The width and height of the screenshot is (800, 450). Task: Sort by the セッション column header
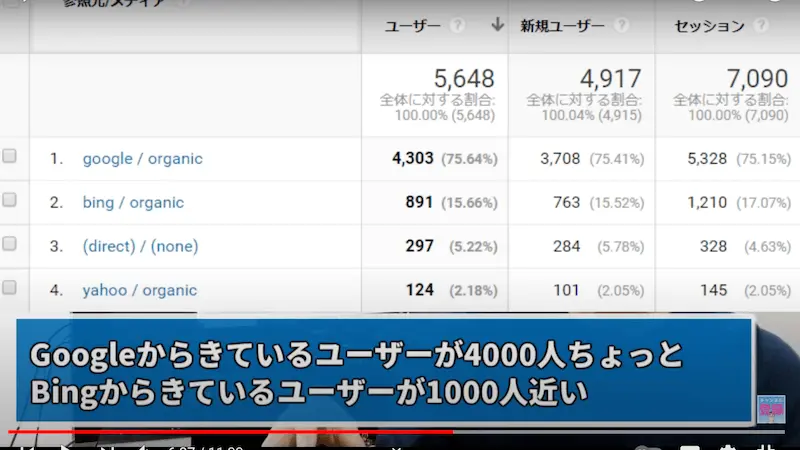[x=708, y=26]
